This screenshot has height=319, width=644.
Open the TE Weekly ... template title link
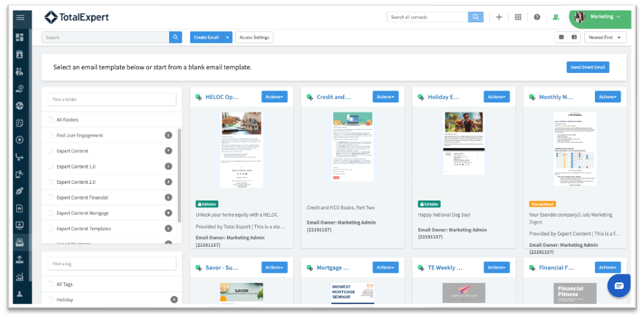tap(445, 268)
